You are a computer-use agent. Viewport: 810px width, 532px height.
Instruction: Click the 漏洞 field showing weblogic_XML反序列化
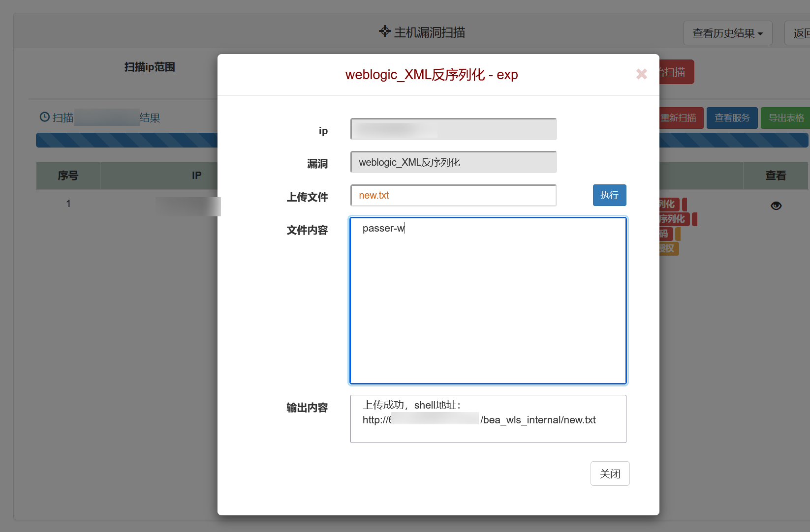coord(453,162)
